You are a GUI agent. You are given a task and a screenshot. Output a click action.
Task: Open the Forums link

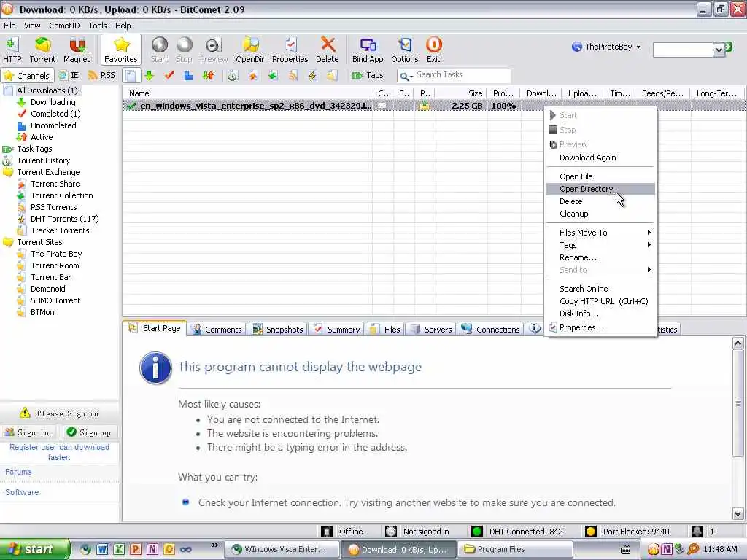tap(18, 472)
